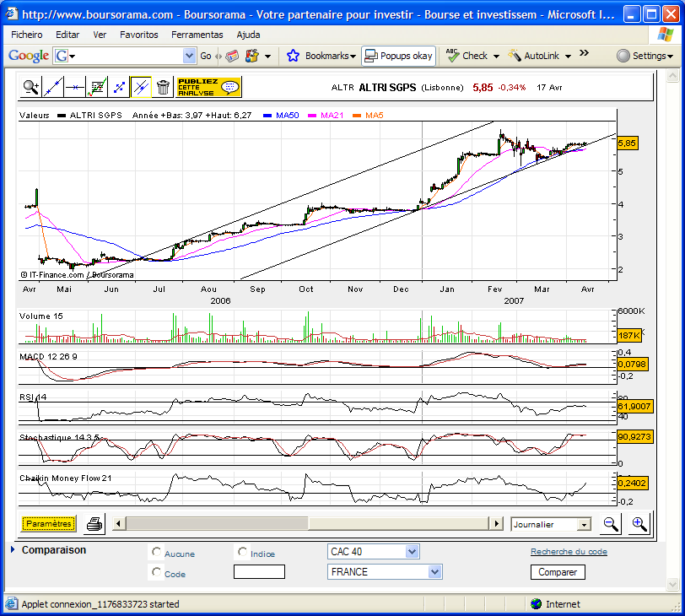Select the Indice radio button
The height and width of the screenshot is (616, 685).
pos(242,552)
